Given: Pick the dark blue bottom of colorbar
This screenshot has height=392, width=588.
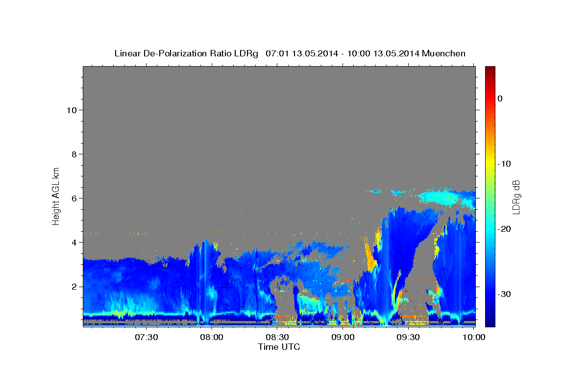Looking at the screenshot, I should pos(490,323).
